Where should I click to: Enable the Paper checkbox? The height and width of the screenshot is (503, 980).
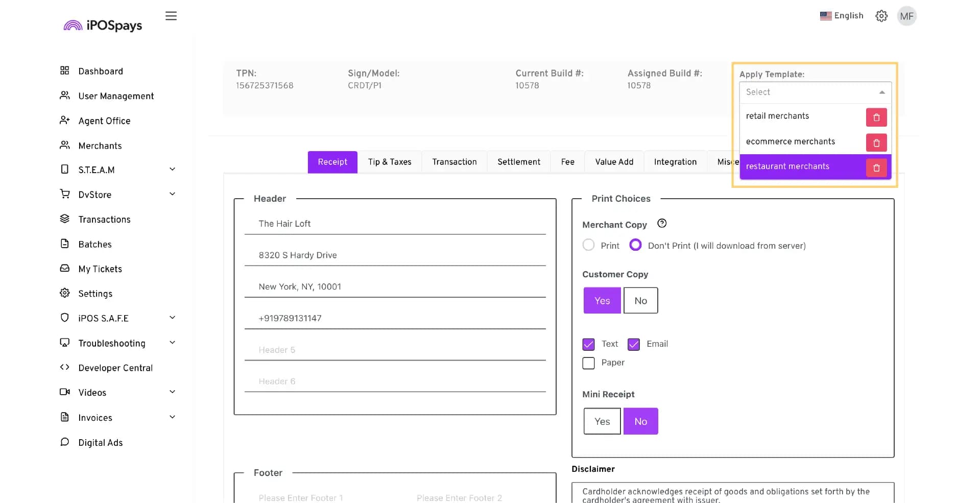coord(588,363)
